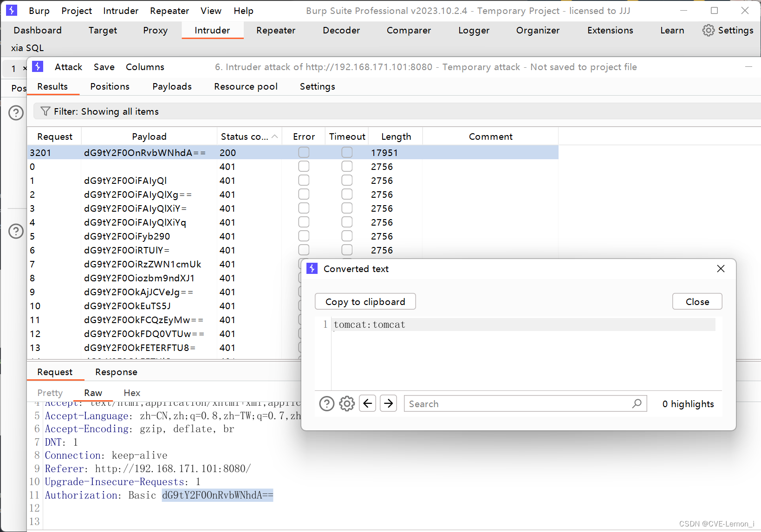Click the results filter funnel icon
Image resolution: width=761 pixels, height=532 pixels.
[46, 111]
